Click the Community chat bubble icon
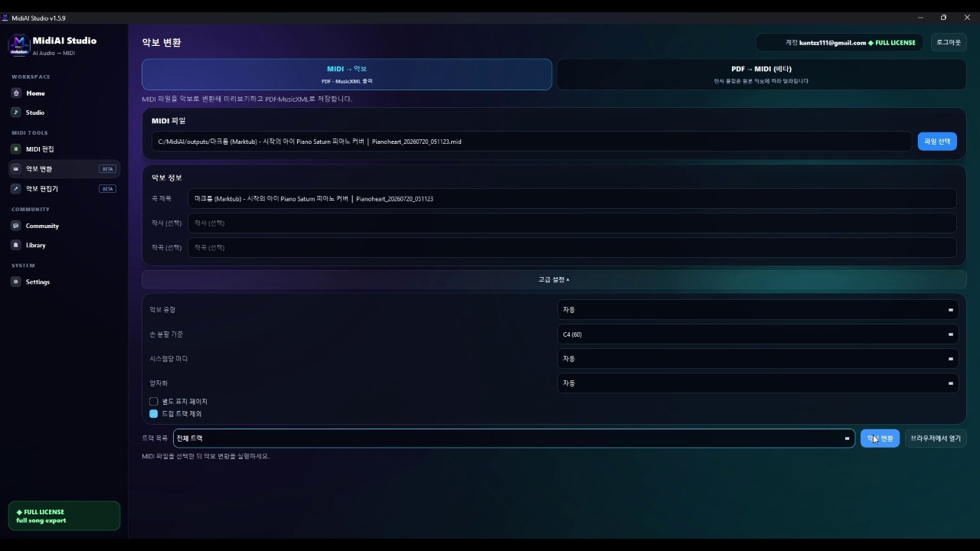 point(16,226)
